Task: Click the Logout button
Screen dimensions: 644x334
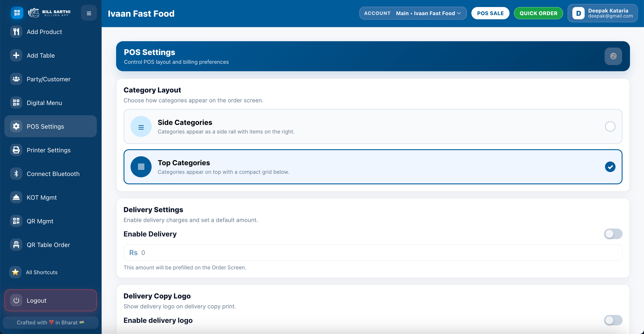Action: pos(51,300)
